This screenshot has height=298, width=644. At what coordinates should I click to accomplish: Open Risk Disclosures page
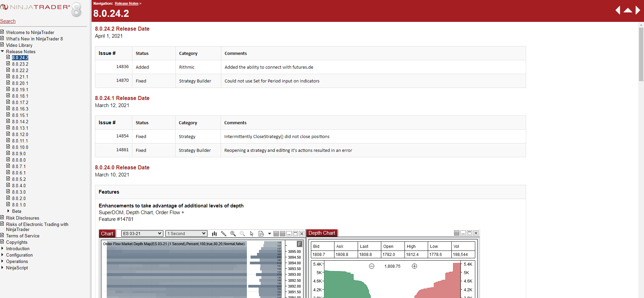pos(23,218)
